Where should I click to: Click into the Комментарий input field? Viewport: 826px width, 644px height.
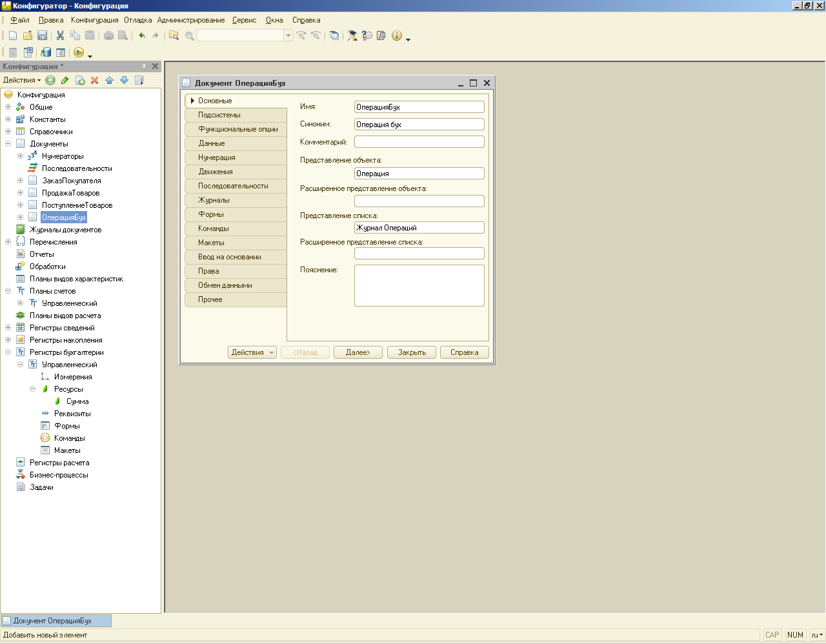click(419, 142)
